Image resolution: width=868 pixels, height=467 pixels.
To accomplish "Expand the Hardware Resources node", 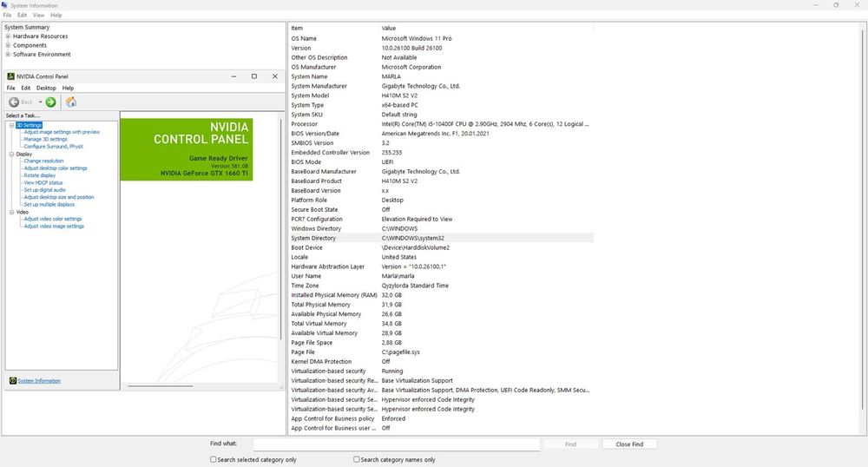I will tap(9, 36).
